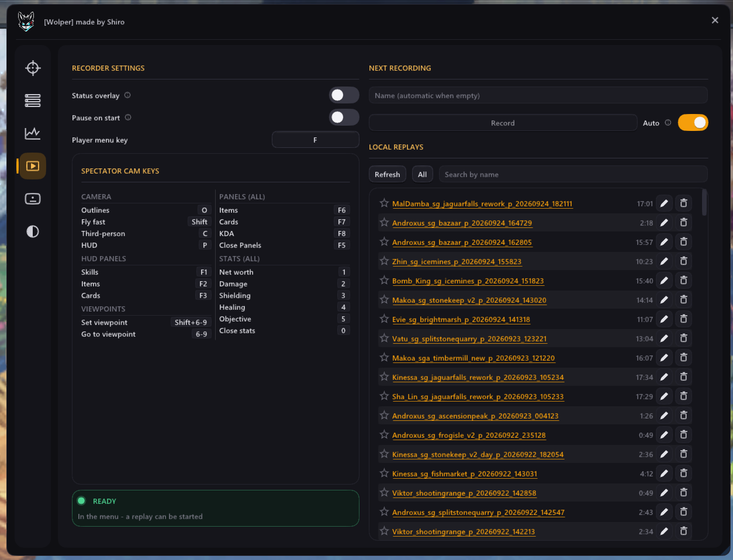The width and height of the screenshot is (733, 560).
Task: Rename the MalDamba jaguarfalls replay
Action: [664, 203]
